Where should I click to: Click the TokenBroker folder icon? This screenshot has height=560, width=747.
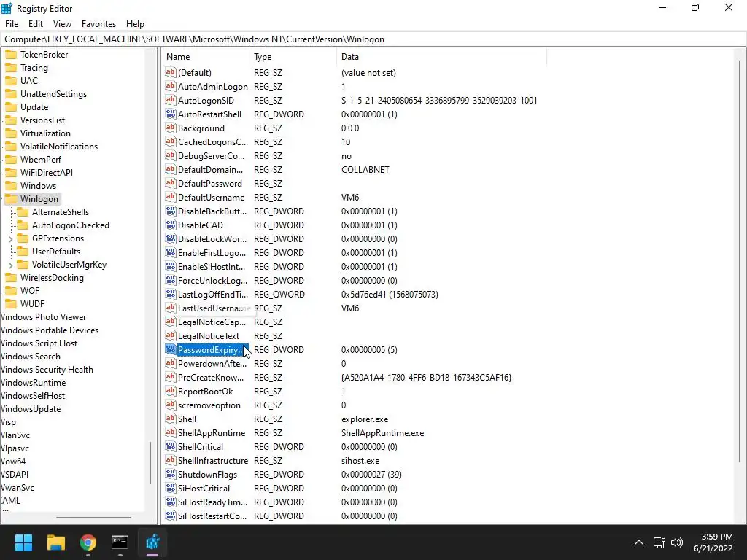point(10,55)
